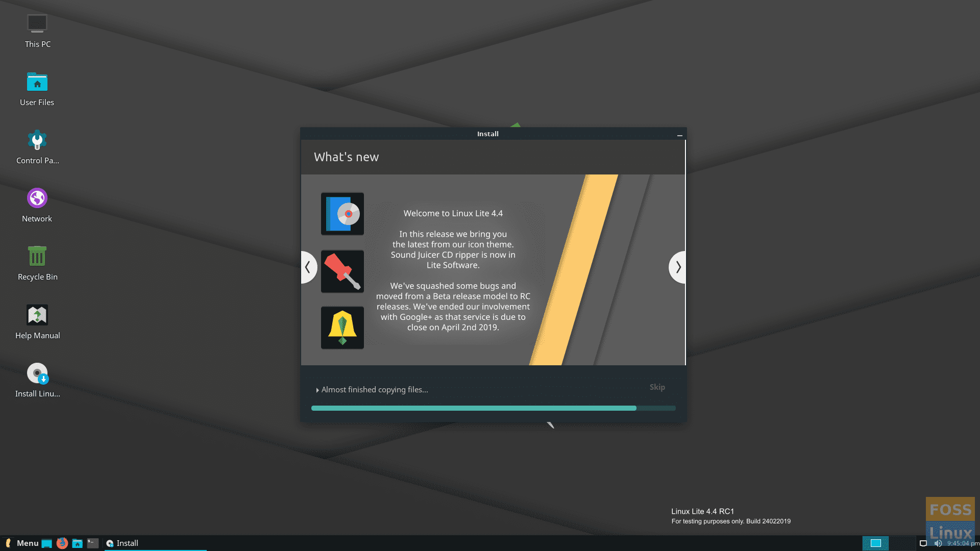Screen dimensions: 980x551
Task: Click the display toggle in system tray
Action: [x=923, y=542]
